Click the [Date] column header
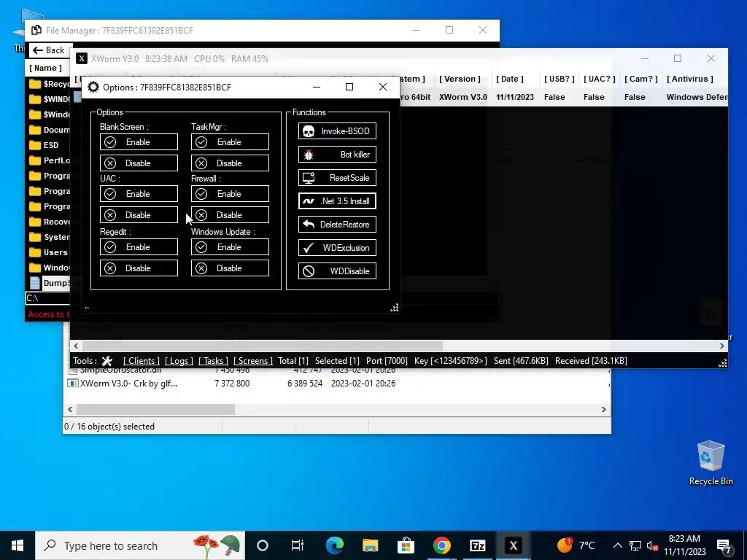The height and width of the screenshot is (560, 747). coord(509,79)
